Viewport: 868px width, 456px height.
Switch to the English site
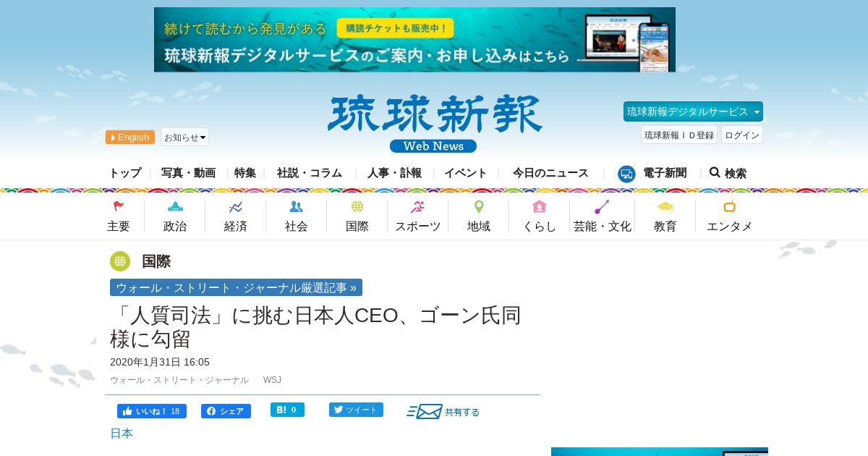click(x=130, y=138)
